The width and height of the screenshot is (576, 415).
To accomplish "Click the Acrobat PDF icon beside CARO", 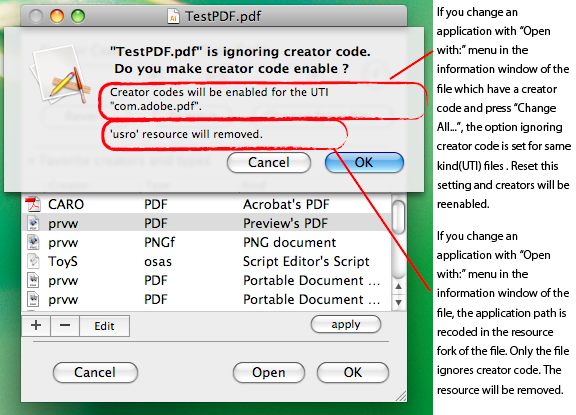I will (33, 204).
